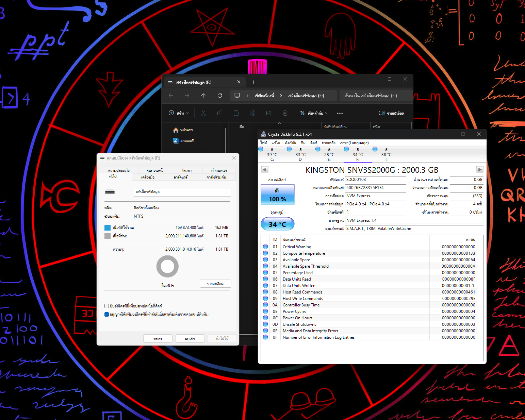The image size is (525, 420).
Task: Click the blue used space color swatch
Action: (x=108, y=228)
